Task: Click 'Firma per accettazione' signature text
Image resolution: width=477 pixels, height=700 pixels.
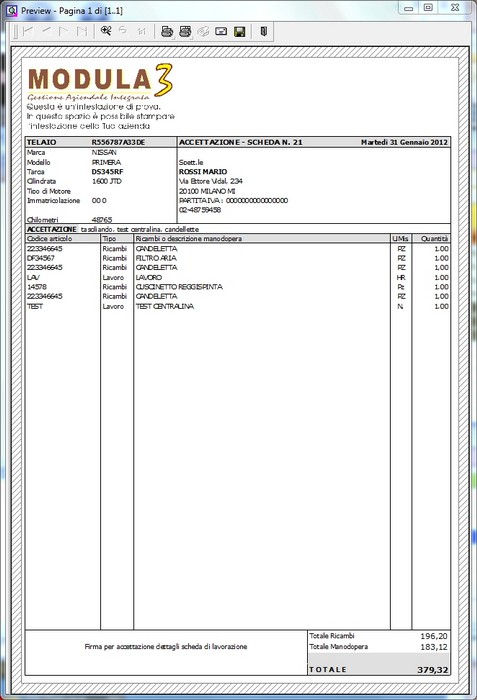Action: (x=166, y=646)
